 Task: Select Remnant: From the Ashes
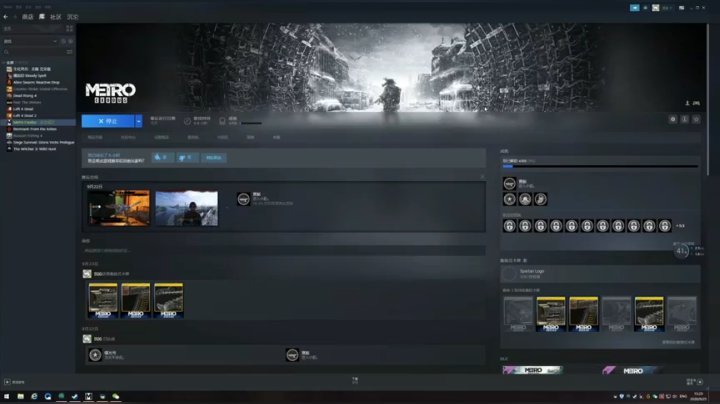click(x=35, y=129)
